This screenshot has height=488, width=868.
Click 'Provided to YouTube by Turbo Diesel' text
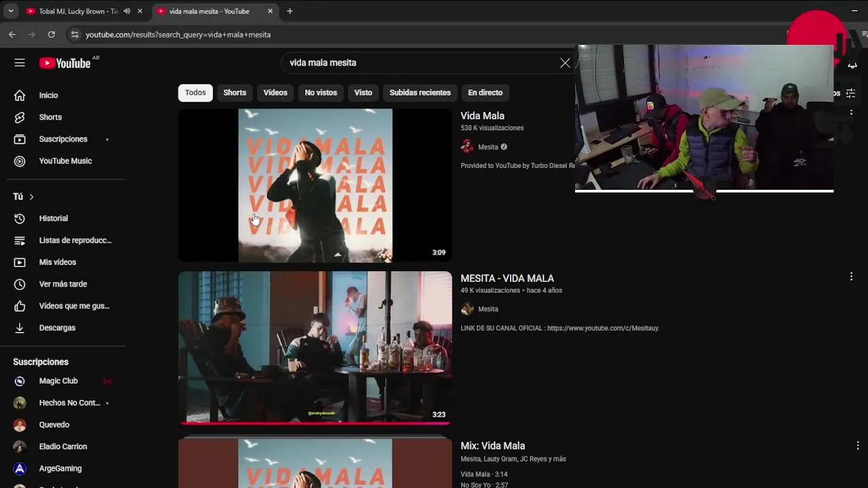(x=517, y=165)
